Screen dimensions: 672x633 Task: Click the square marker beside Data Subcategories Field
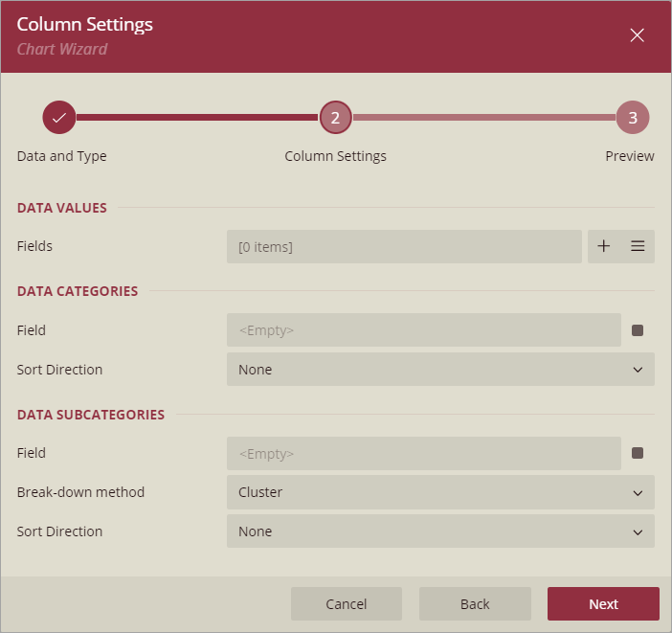(638, 453)
